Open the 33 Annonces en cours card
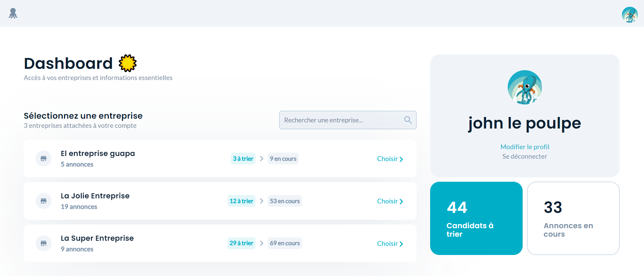 coord(573,218)
